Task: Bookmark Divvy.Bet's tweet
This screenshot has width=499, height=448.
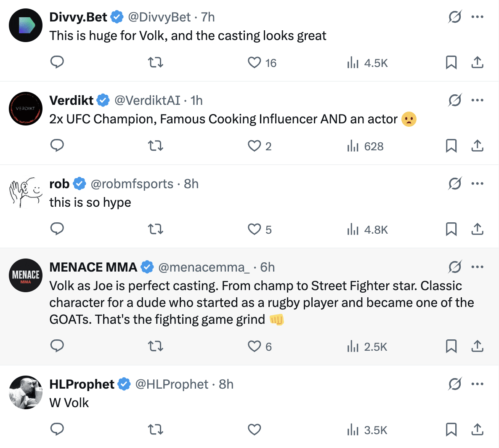Action: [451, 62]
